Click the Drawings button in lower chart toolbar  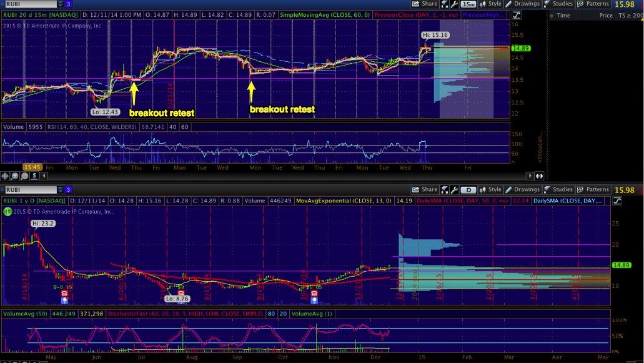click(522, 189)
